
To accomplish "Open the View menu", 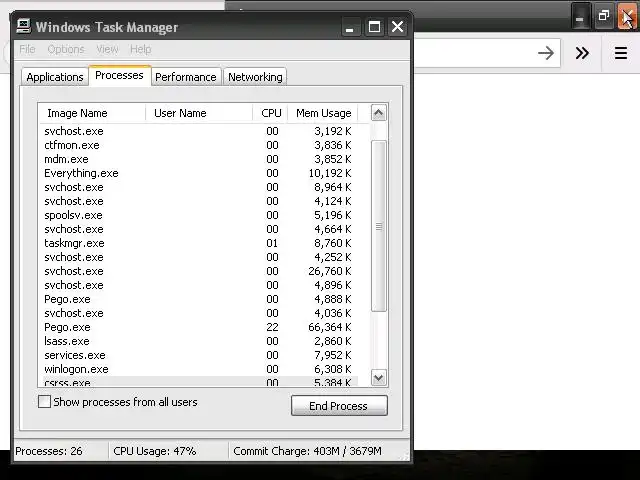I will click(107, 49).
